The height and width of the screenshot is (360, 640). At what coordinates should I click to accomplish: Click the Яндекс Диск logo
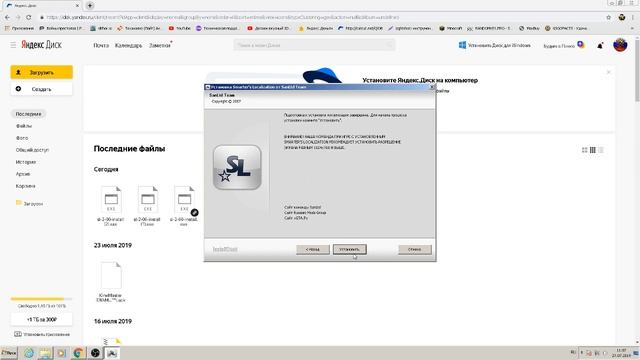click(41, 45)
